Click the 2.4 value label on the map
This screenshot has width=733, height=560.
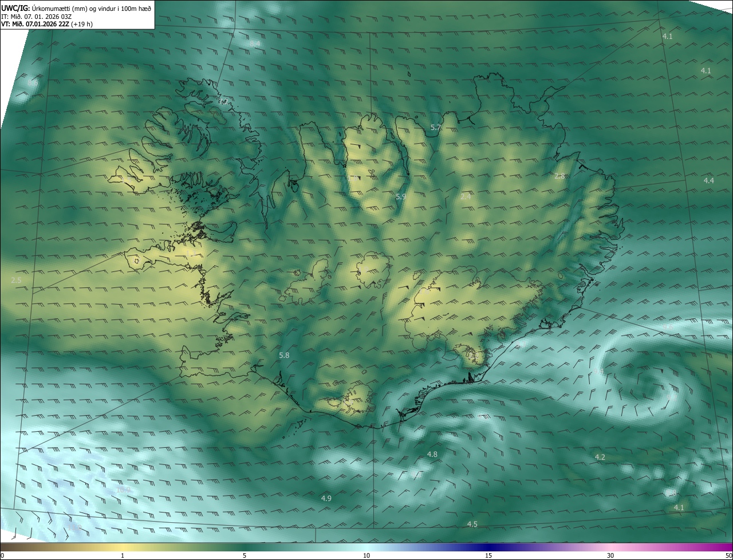click(466, 196)
